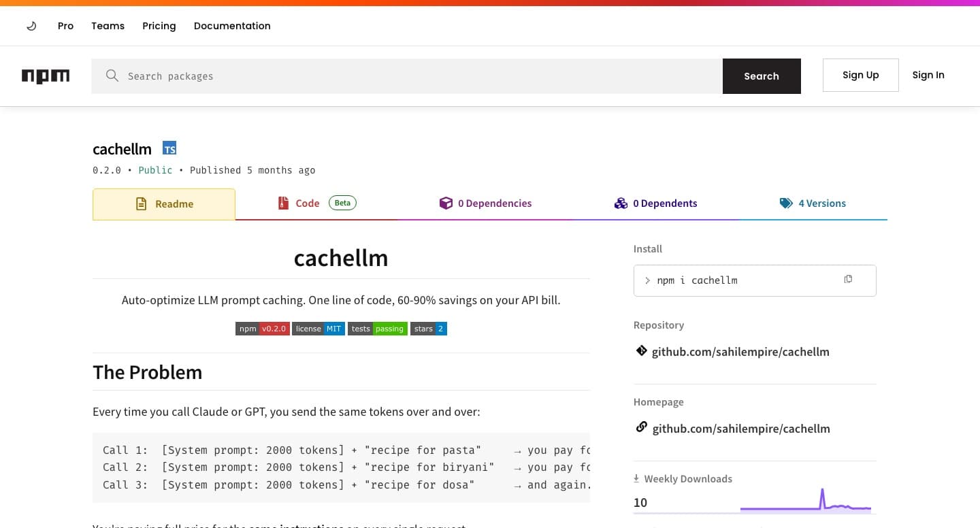Focus the Search packages input field
The image size is (980, 528).
pyautogui.click(x=407, y=76)
